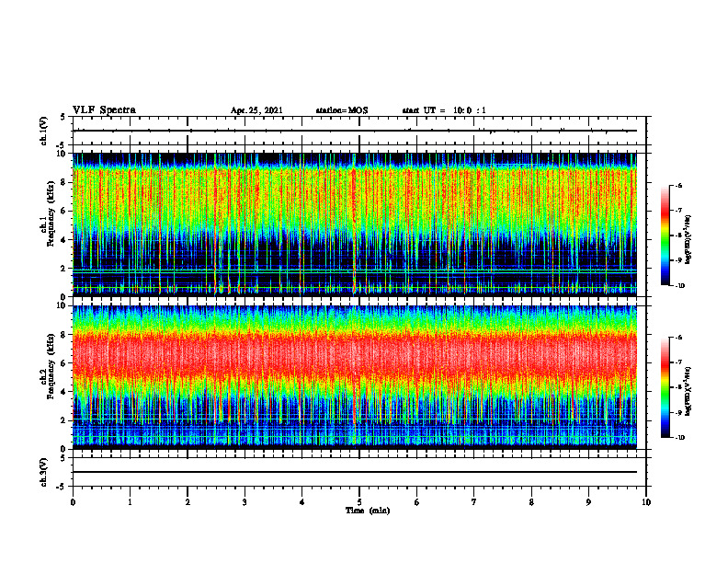
Task: Click time axis tick label '4'
Action: click(302, 502)
